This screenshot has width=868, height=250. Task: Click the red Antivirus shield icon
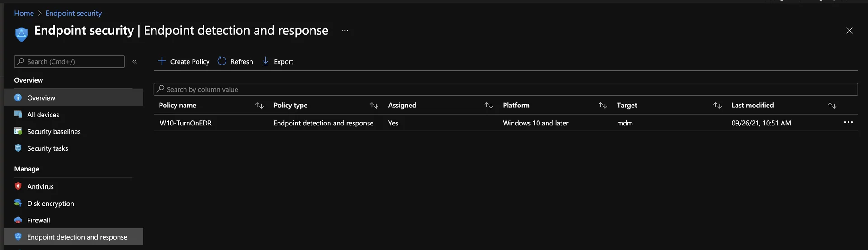coord(18,186)
